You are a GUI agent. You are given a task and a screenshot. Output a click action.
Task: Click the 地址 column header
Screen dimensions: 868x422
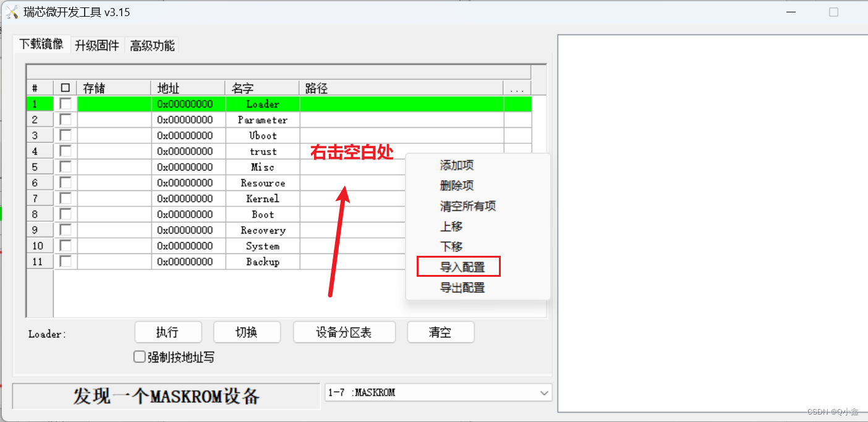(188, 88)
